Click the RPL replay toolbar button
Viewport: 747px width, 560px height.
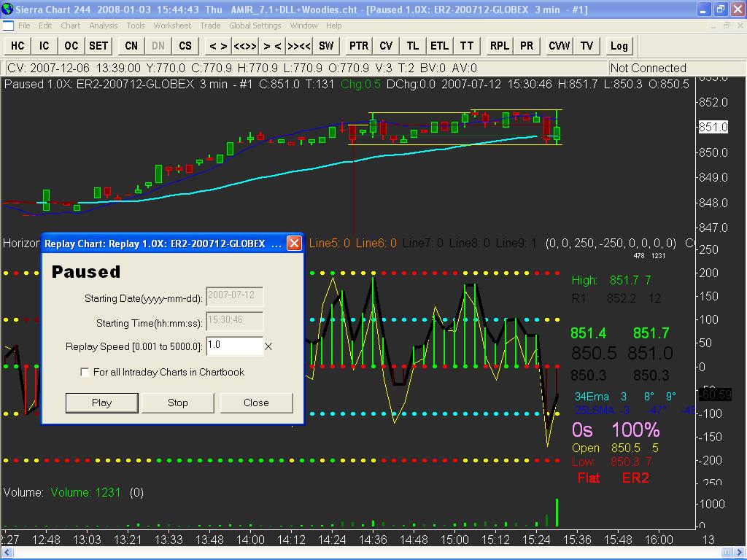click(x=499, y=46)
